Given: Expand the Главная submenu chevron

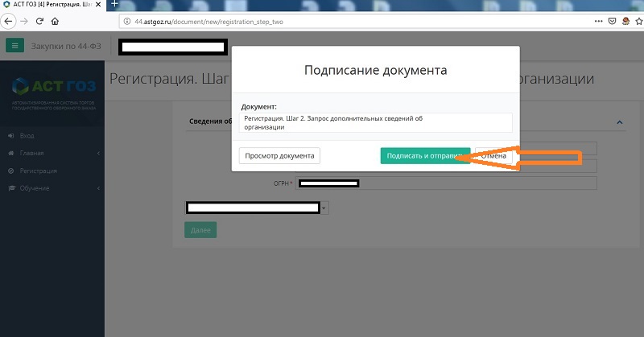Looking at the screenshot, I should click(x=98, y=153).
